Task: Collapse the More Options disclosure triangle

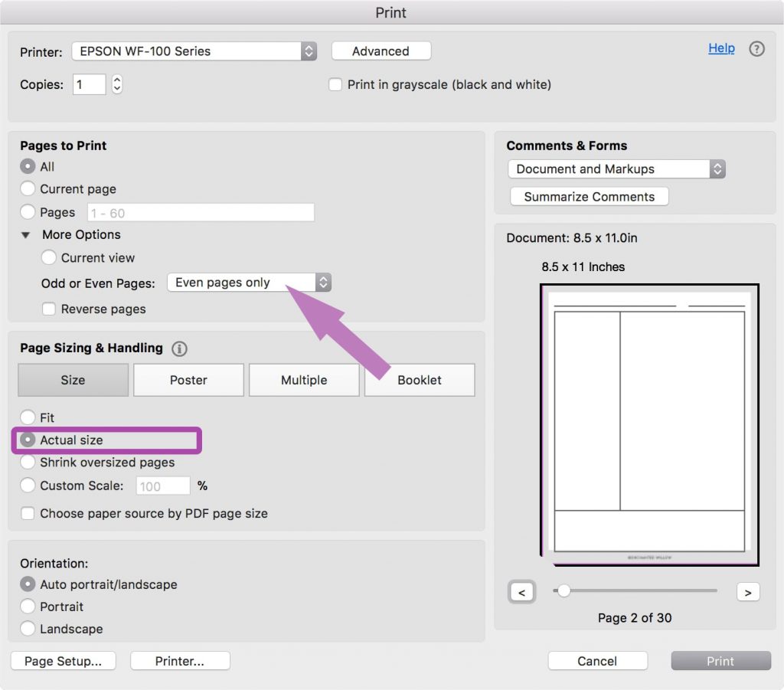Action: 26,235
